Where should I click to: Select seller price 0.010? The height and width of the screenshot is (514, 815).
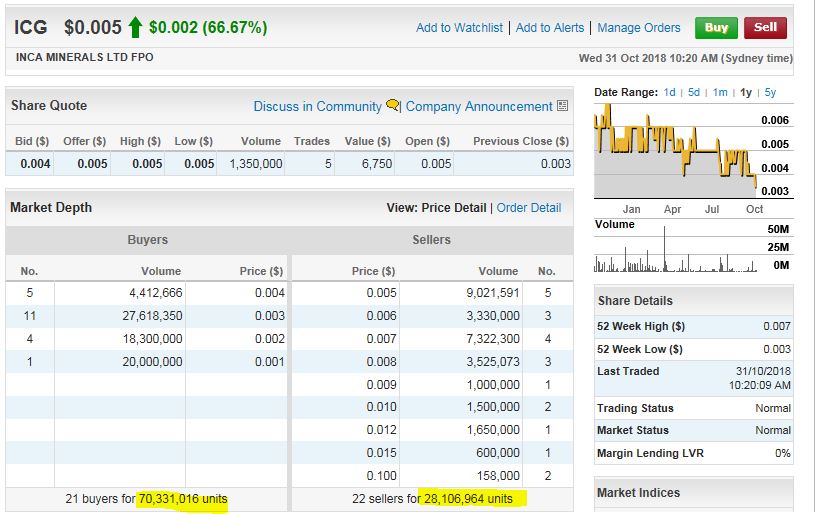point(382,407)
